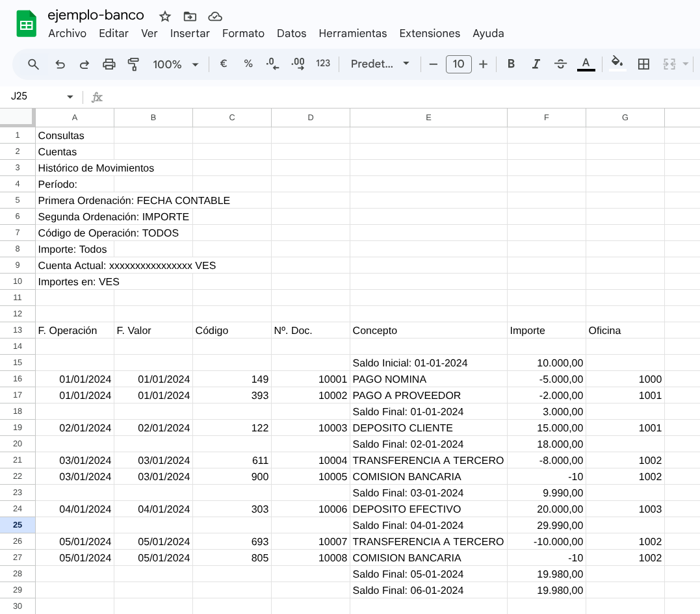This screenshot has height=614, width=700.
Task: Toggle strikethrough formatting
Action: 560,64
